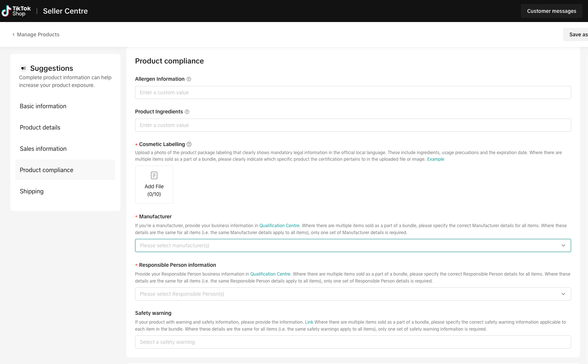Viewport: 588px width, 364px height.
Task: Click the Cosmetic Labelling help icon
Action: point(189,145)
